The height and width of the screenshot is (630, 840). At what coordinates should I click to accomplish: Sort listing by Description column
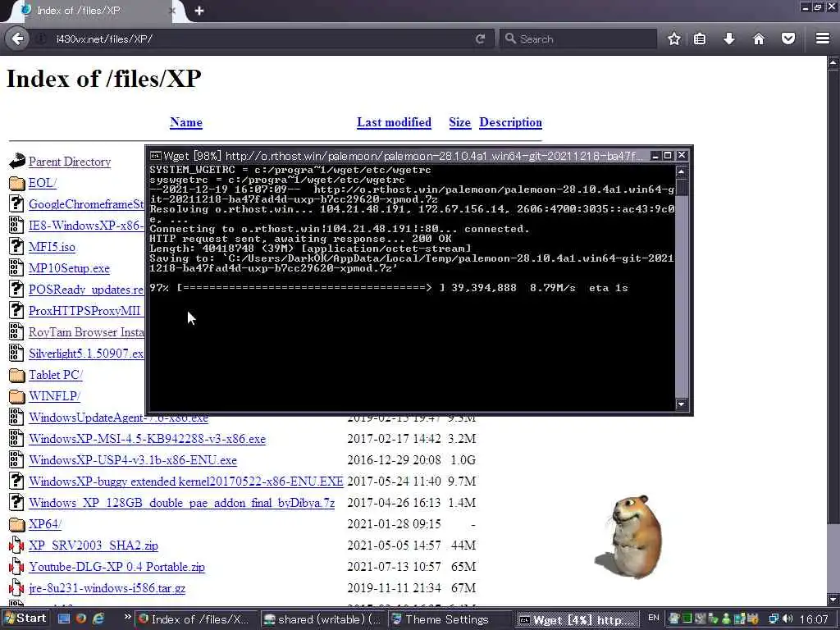(x=510, y=123)
